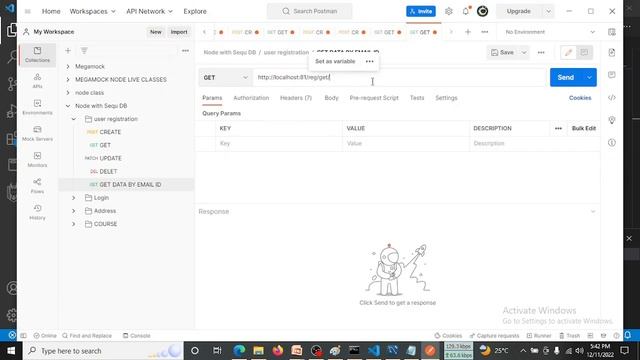The height and width of the screenshot is (360, 640).
Task: Expand the Megamock collection
Action: pos(68,66)
